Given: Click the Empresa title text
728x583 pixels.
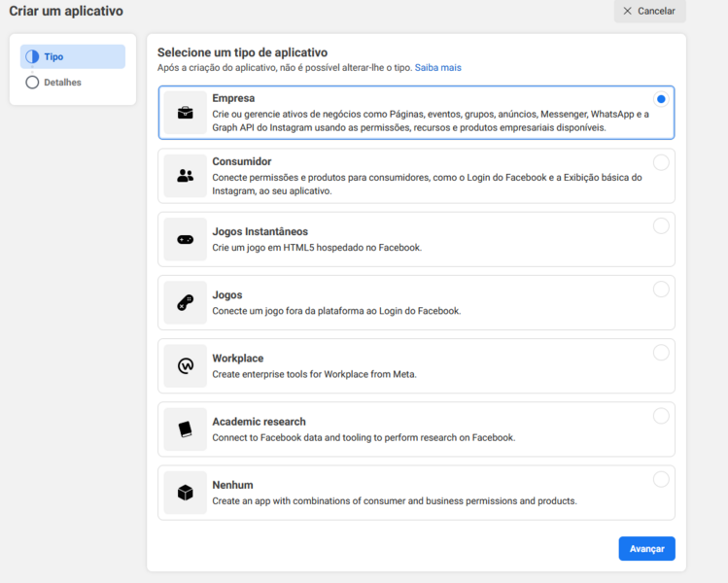Looking at the screenshot, I should pos(233,98).
